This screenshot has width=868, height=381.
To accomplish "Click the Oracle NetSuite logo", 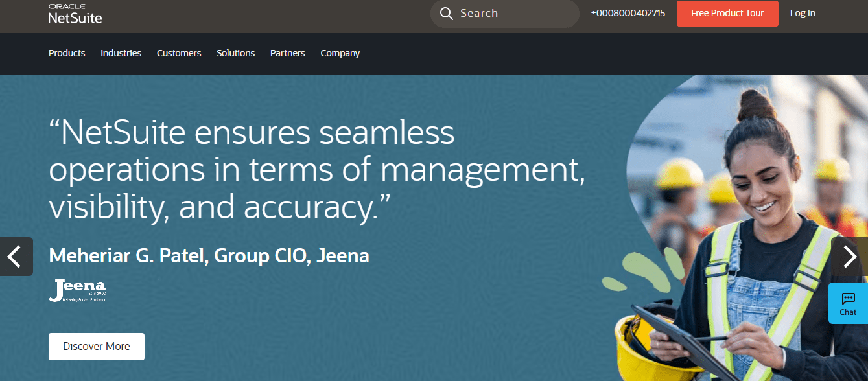I will [x=75, y=14].
